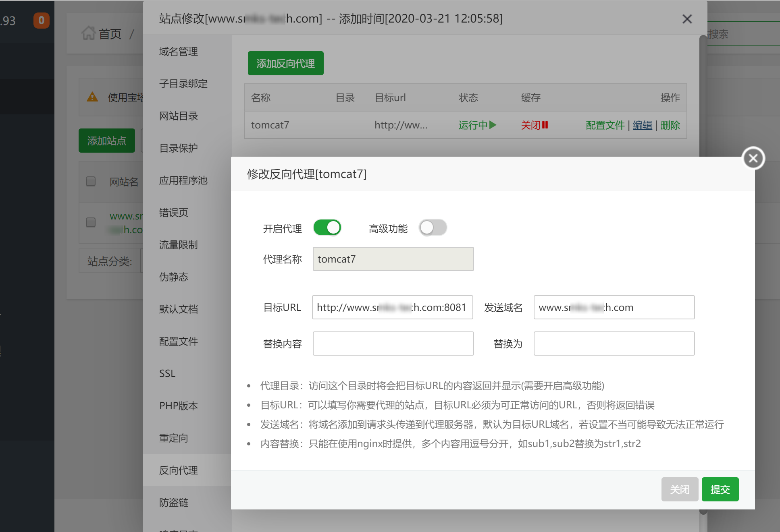Tick the 网站名 header checkbox

coord(91,181)
